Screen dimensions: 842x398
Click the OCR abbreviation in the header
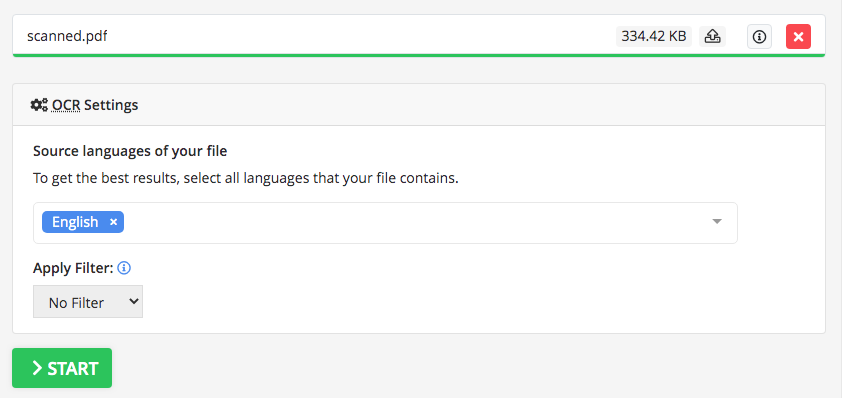pyautogui.click(x=66, y=105)
